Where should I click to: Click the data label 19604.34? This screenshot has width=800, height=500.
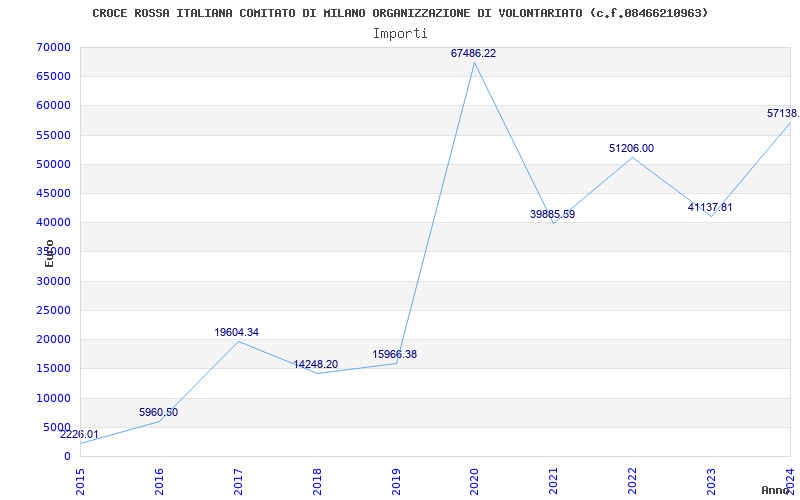tap(236, 332)
